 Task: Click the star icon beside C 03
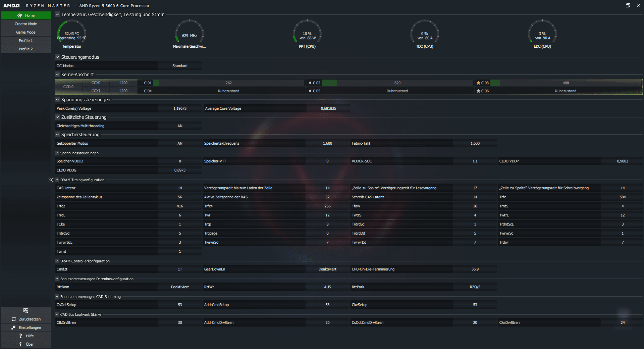478,83
